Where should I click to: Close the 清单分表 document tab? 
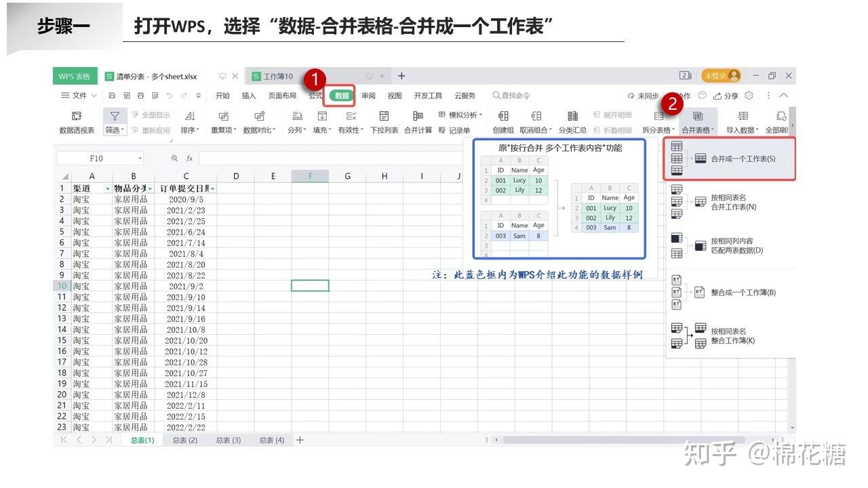click(235, 76)
